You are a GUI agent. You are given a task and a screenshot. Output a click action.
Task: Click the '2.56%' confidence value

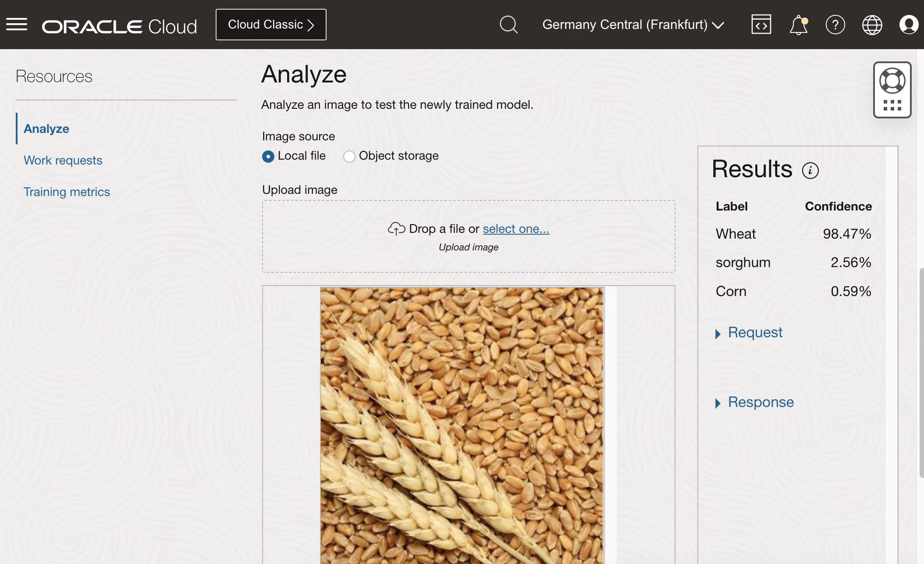point(851,262)
